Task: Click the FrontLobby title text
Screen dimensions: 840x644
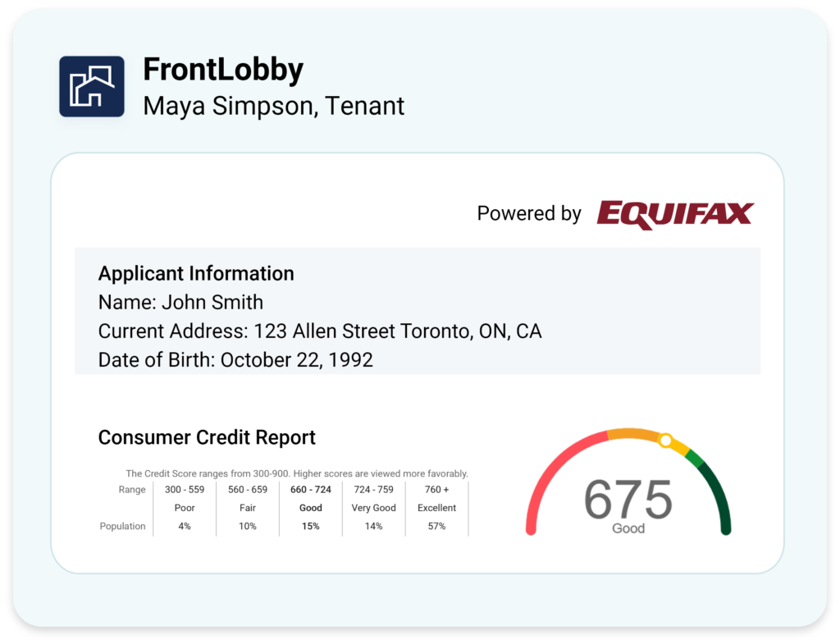Action: pyautogui.click(x=223, y=70)
